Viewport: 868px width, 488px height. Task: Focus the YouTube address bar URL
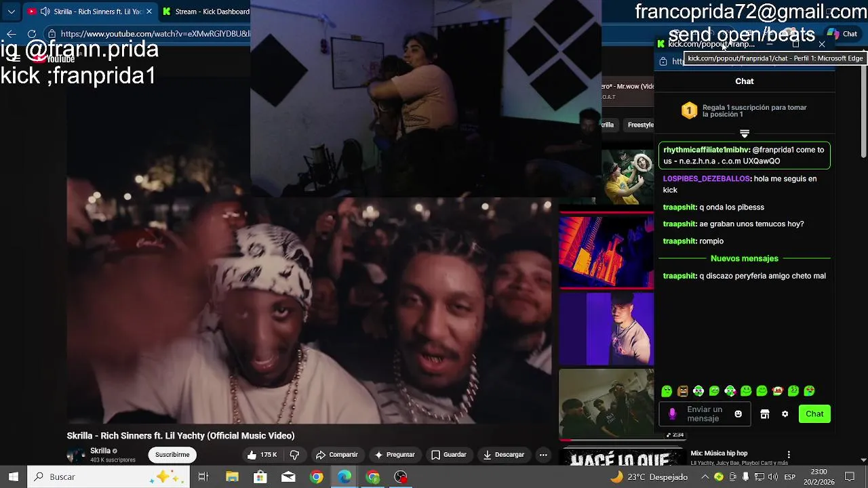[x=155, y=34]
